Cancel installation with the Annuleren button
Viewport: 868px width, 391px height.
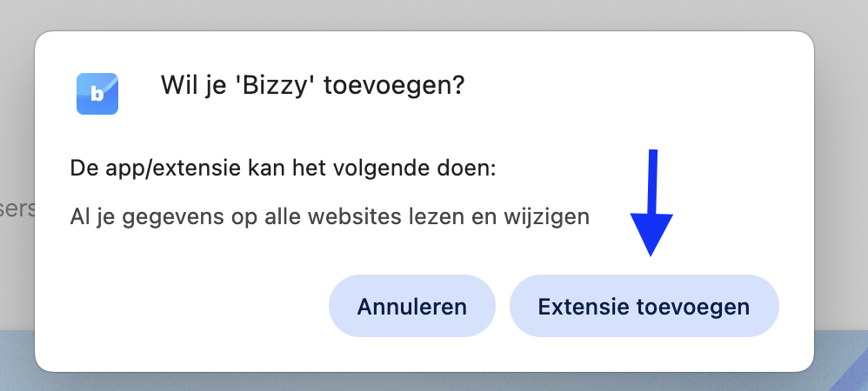click(x=412, y=306)
